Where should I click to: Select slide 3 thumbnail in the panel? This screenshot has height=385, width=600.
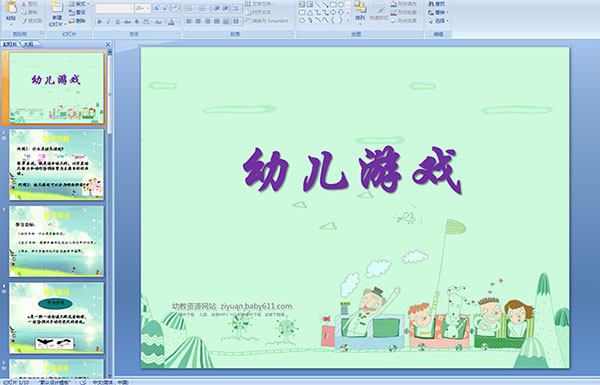point(57,241)
